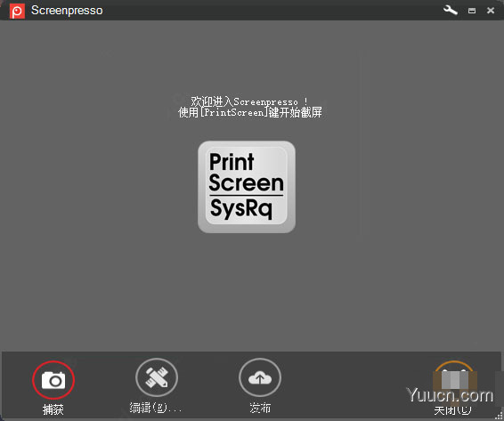This screenshot has height=421, width=504.
Task: Click the Print Screen SysRq key image
Action: [247, 187]
